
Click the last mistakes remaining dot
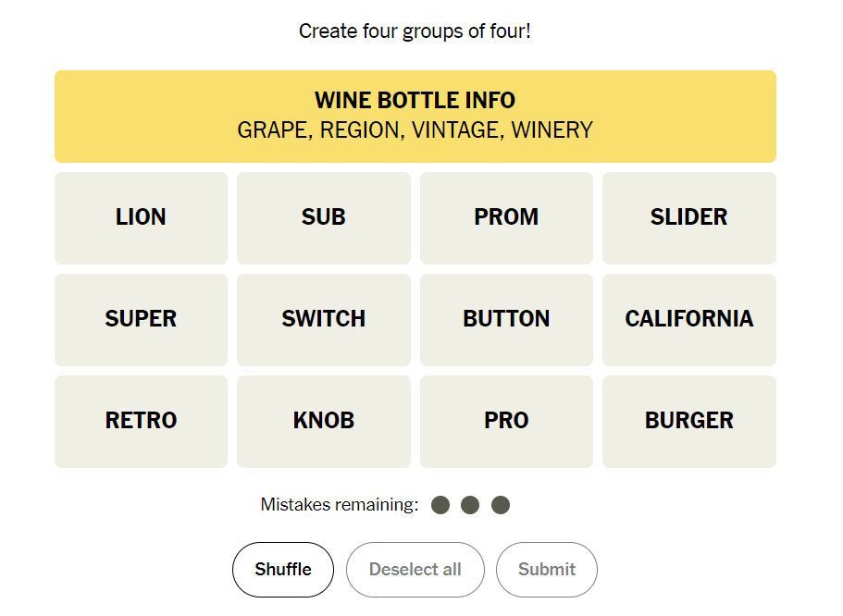click(x=501, y=505)
